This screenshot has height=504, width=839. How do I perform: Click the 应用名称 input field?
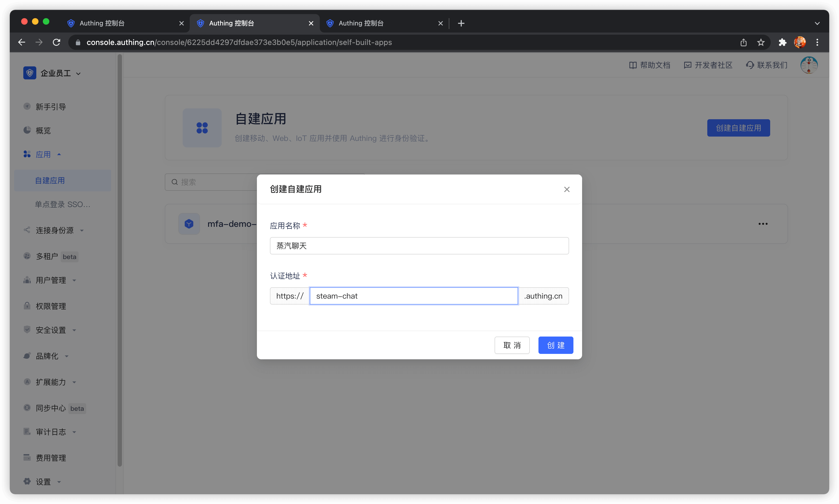click(x=419, y=245)
